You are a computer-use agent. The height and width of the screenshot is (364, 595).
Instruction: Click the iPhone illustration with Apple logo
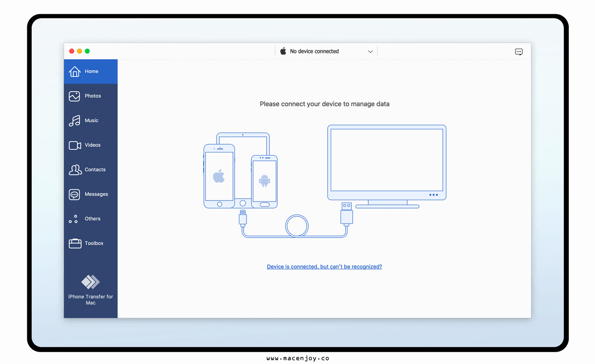pos(219,176)
